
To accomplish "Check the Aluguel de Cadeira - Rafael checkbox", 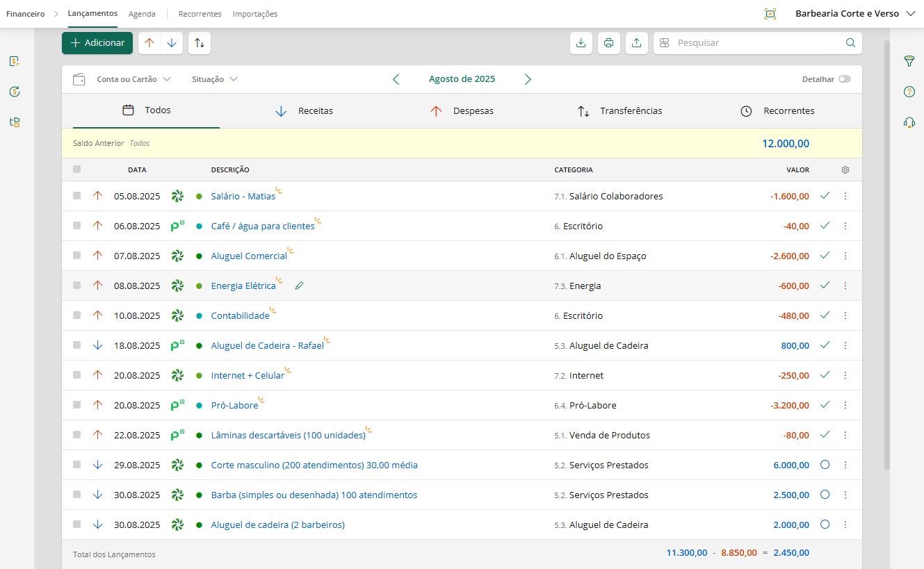I will coord(76,345).
